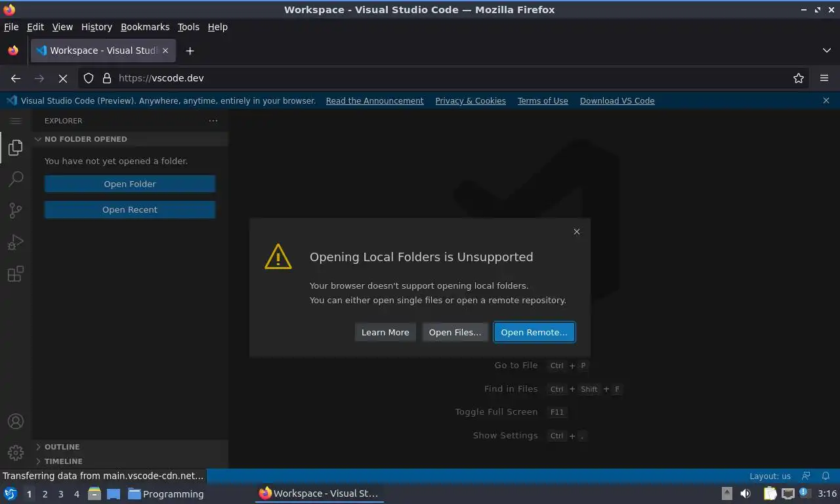Click the volume speaker tray icon
This screenshot has width=840, height=504.
[x=745, y=493]
